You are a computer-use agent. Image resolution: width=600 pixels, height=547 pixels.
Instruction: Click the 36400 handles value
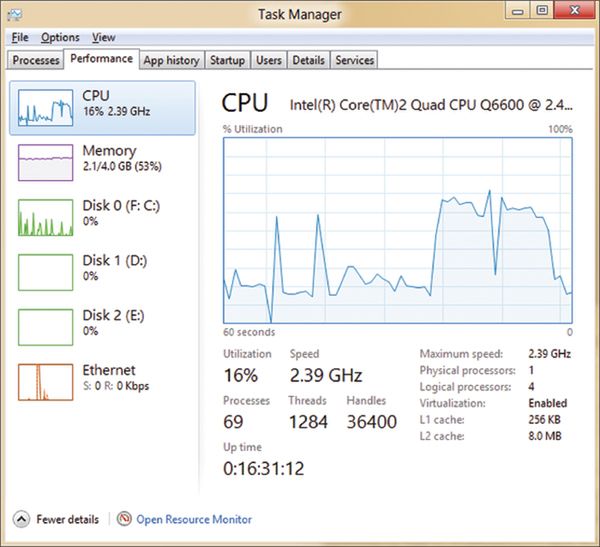(x=372, y=422)
